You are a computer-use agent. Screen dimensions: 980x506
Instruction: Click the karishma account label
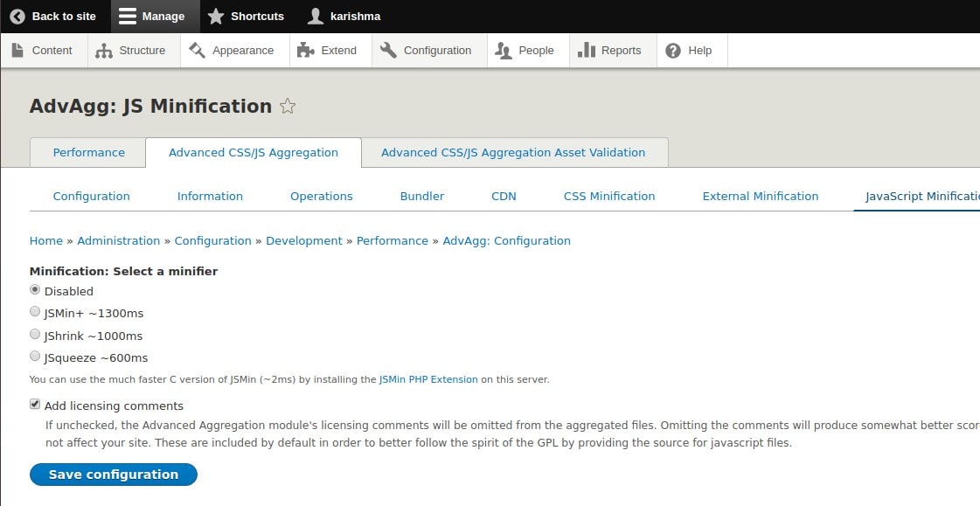[355, 17]
